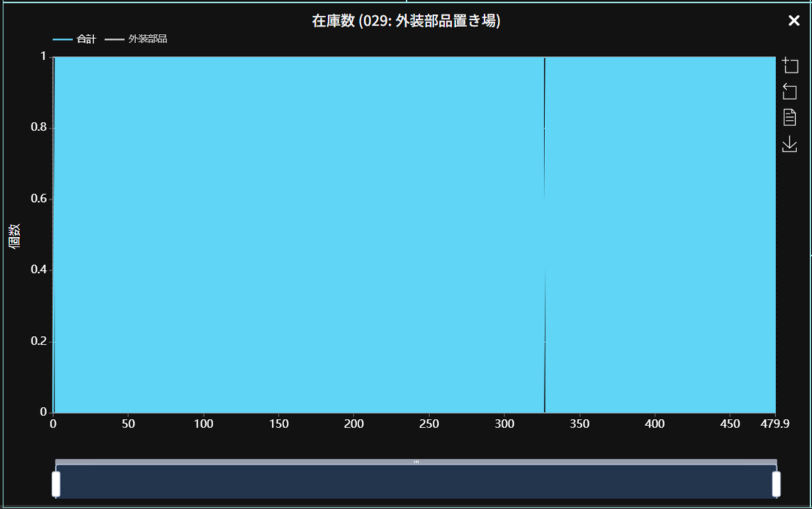Image resolution: width=812 pixels, height=509 pixels.
Task: Click the cyan line marker beside 合計
Action: (x=62, y=40)
